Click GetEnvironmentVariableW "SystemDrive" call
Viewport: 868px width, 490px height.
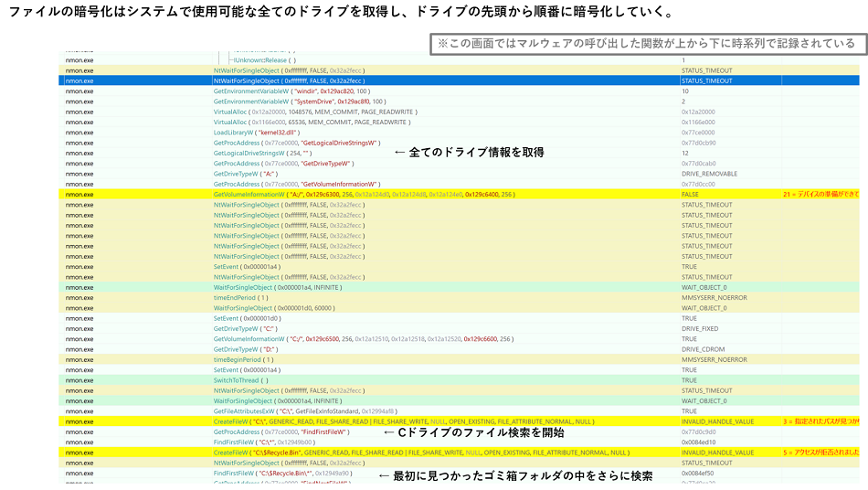click(x=300, y=101)
